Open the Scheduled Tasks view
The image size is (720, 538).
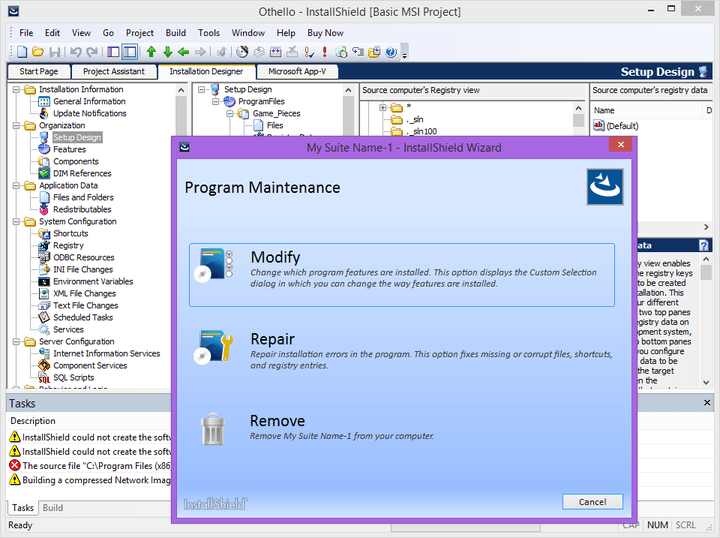click(83, 318)
